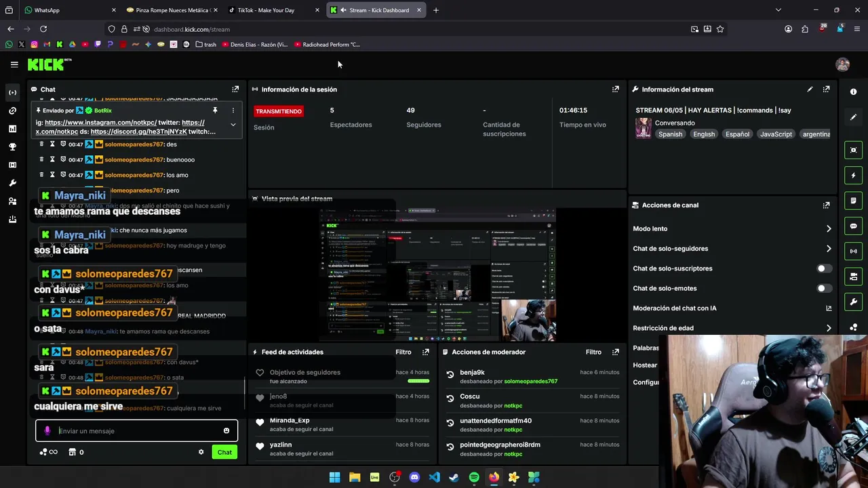The height and width of the screenshot is (488, 868).
Task: Open Radiohead Perform bookmark
Action: click(328, 45)
